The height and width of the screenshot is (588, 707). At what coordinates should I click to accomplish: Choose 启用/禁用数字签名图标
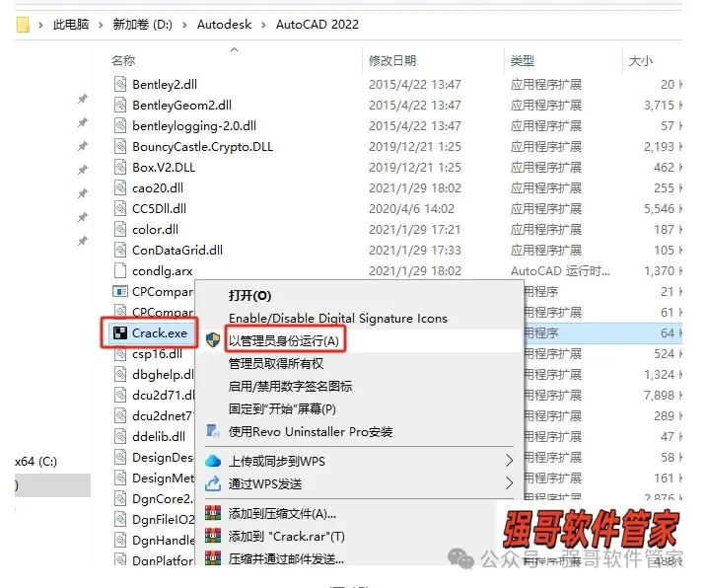click(290, 387)
